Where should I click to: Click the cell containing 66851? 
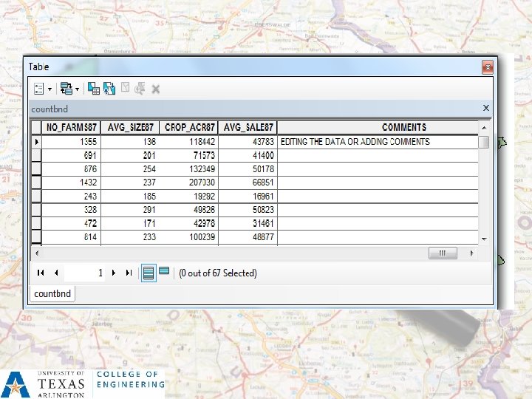tap(248, 183)
